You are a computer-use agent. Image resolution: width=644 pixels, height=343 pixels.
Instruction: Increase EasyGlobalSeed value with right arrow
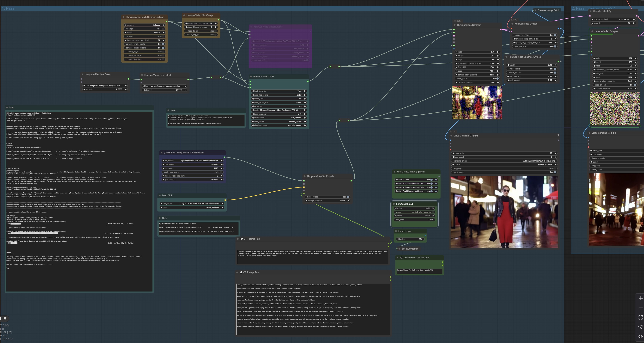coord(433,208)
